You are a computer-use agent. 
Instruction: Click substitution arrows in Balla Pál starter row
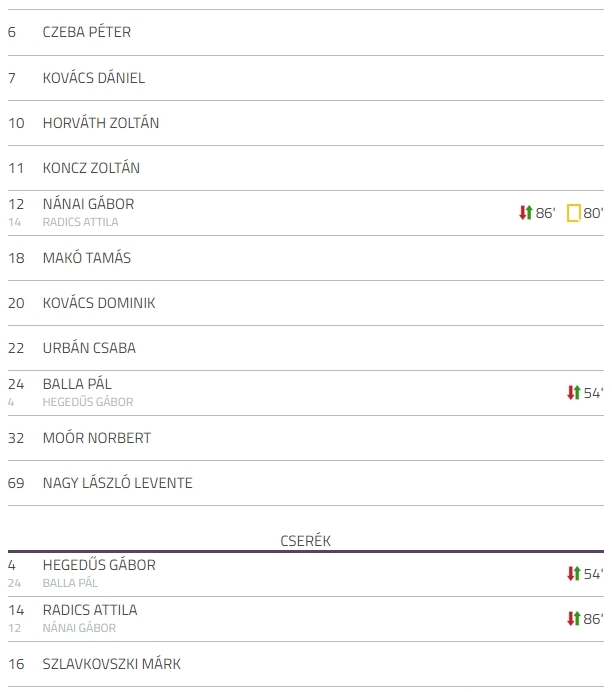pyautogui.click(x=574, y=392)
